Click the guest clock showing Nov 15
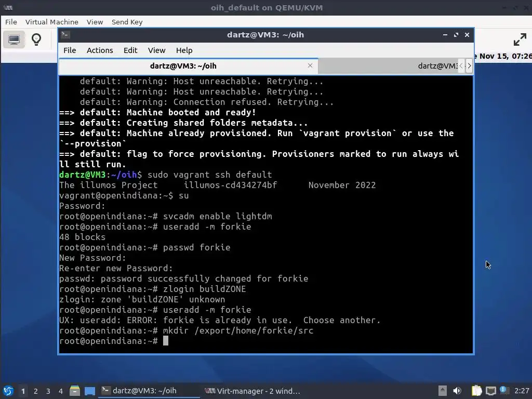This screenshot has height=399, width=532. [x=503, y=56]
